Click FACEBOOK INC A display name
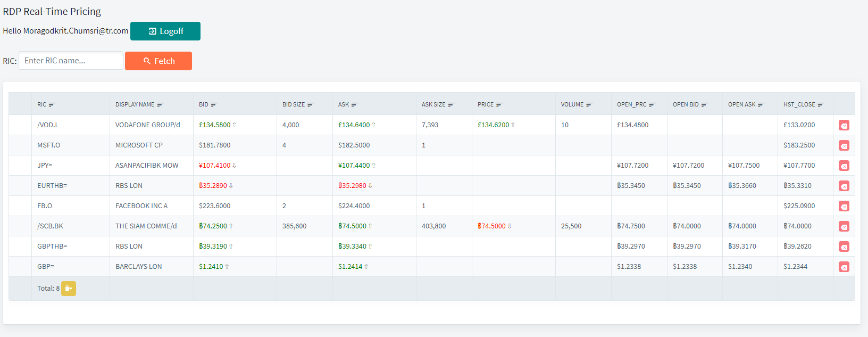This screenshot has height=337, width=868. pyautogui.click(x=141, y=206)
